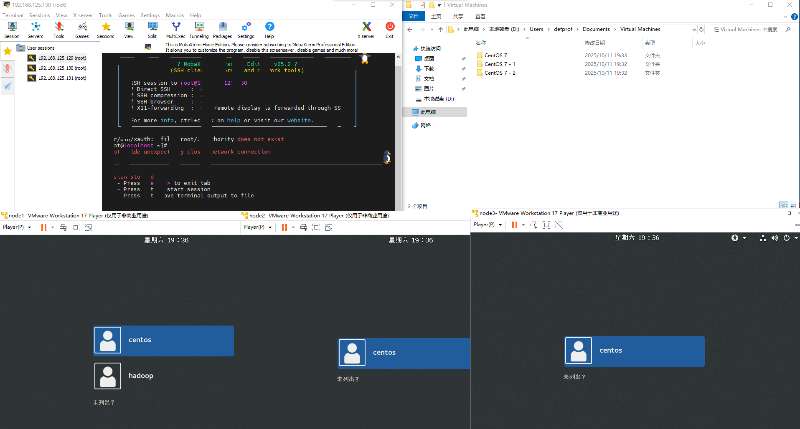
Task: Click the X server toolbar icon
Action: (x=366, y=30)
